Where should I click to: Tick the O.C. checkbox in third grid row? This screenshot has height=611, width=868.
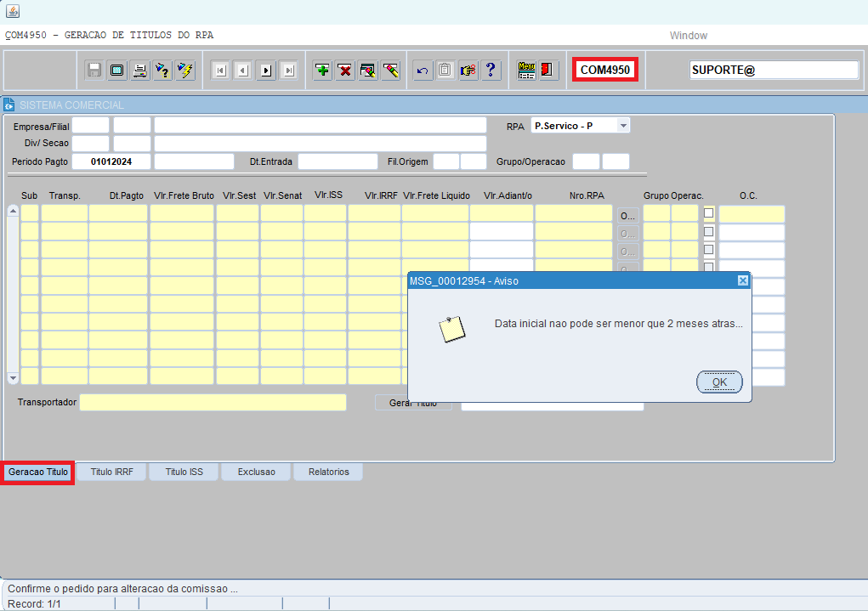tap(708, 250)
